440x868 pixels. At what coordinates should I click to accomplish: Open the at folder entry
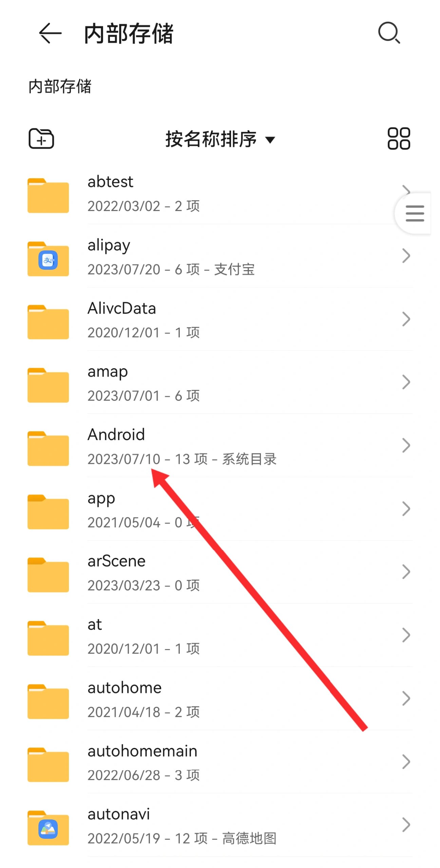click(220, 635)
